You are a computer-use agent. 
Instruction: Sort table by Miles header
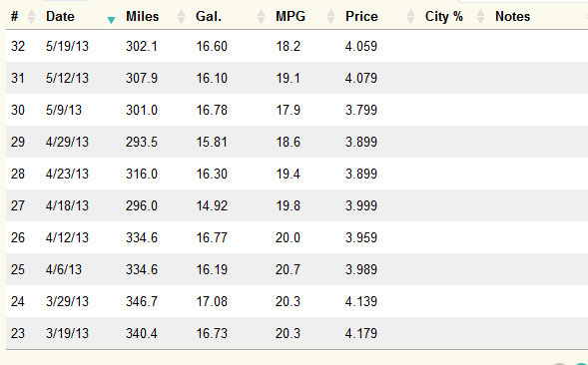(142, 17)
